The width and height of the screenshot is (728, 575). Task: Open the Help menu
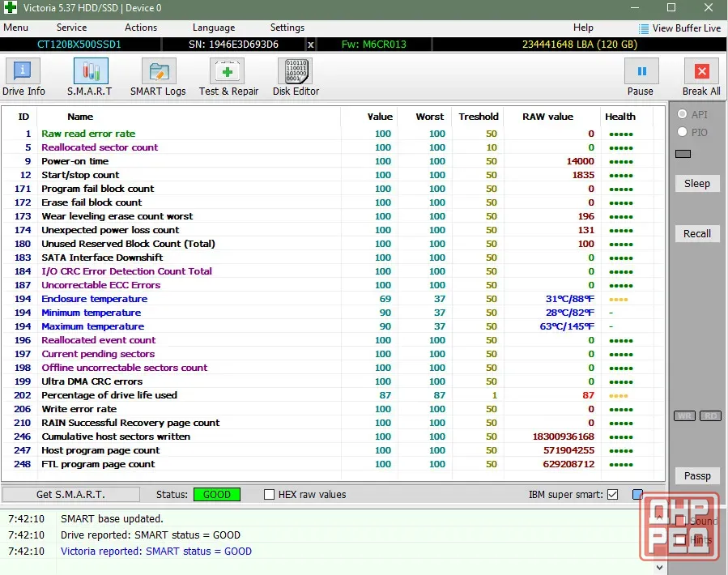pos(583,28)
